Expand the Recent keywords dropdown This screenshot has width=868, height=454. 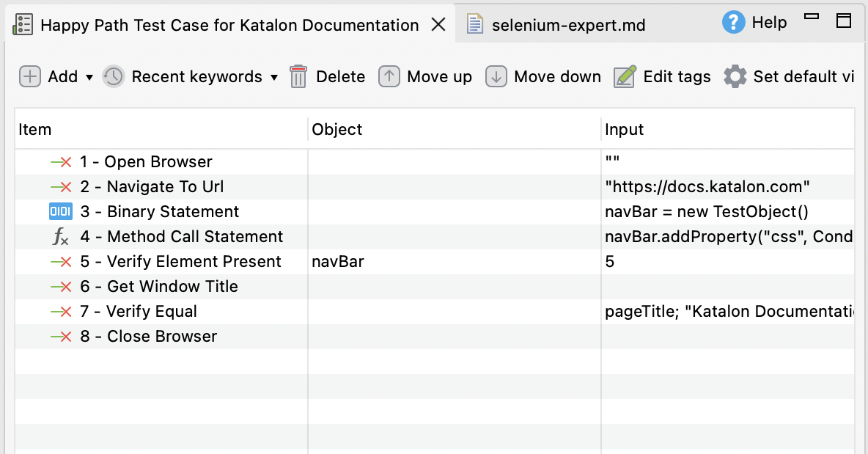coord(273,76)
